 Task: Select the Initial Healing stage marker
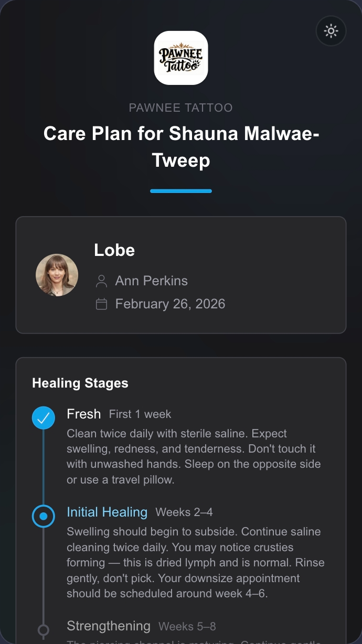point(44,516)
